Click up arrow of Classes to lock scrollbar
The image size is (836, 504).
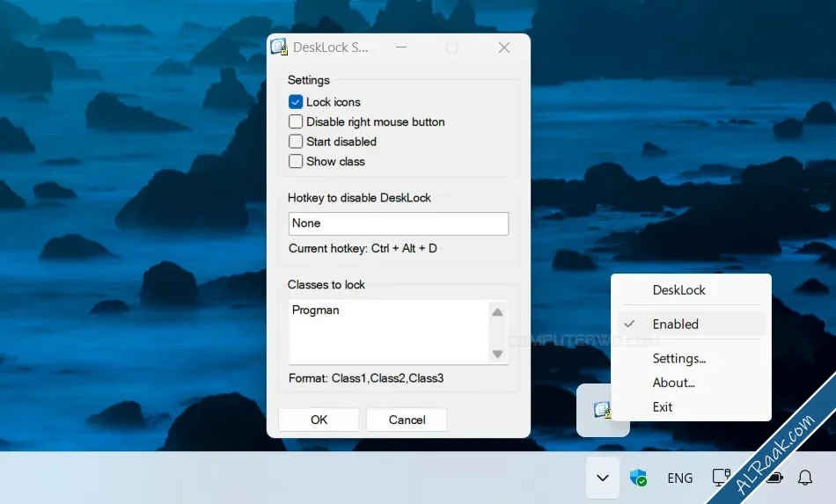point(497,312)
